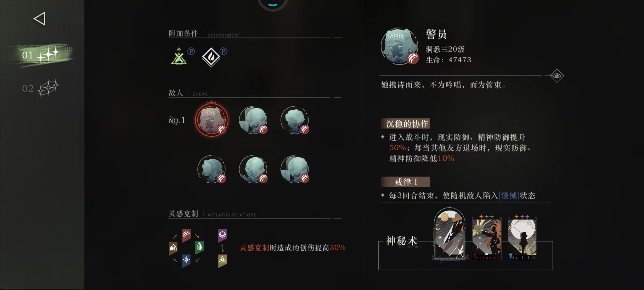Viewport: 644px width, 290px height.
Task: Click the red Beast afflatus icon
Action: click(x=186, y=235)
